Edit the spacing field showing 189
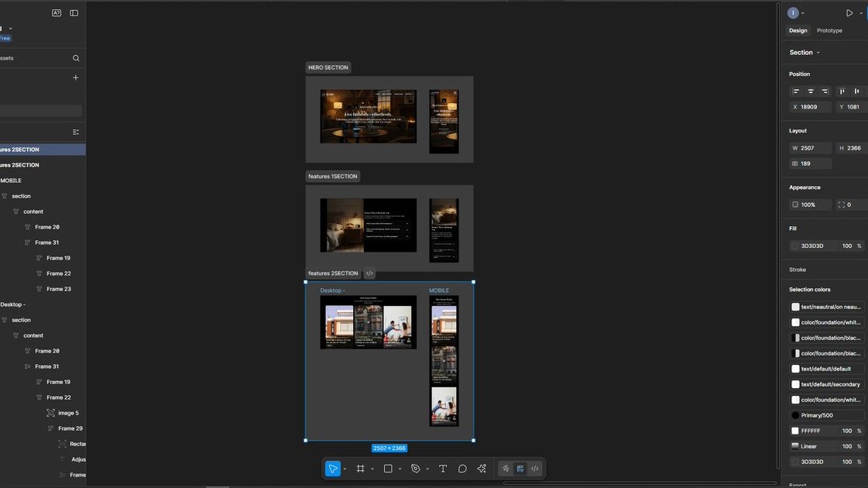868x488 pixels. 811,163
